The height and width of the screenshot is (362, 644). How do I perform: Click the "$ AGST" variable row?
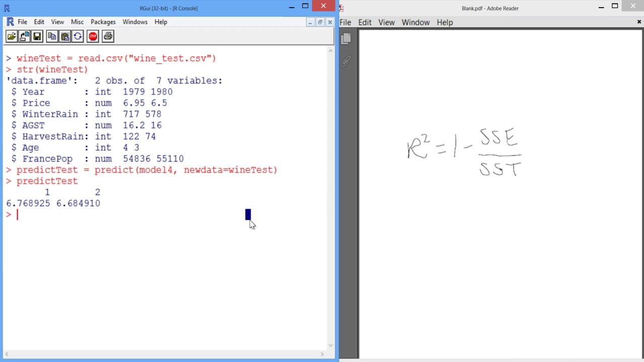coord(87,125)
